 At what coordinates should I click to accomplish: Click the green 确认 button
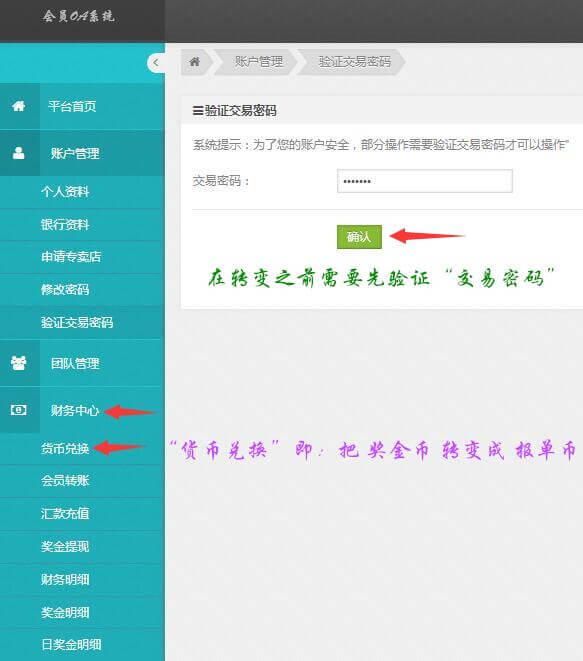(359, 237)
